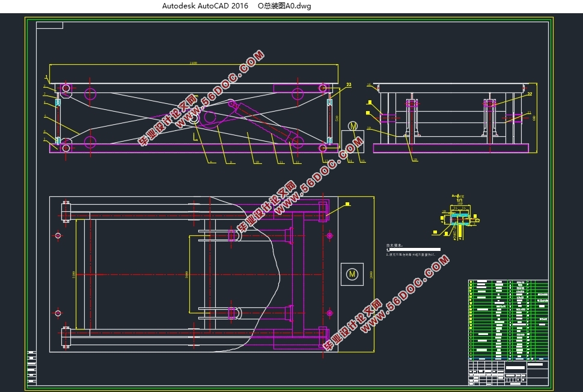
Task: Click the revision strip at bottom-left of sheet
Action: 31,366
